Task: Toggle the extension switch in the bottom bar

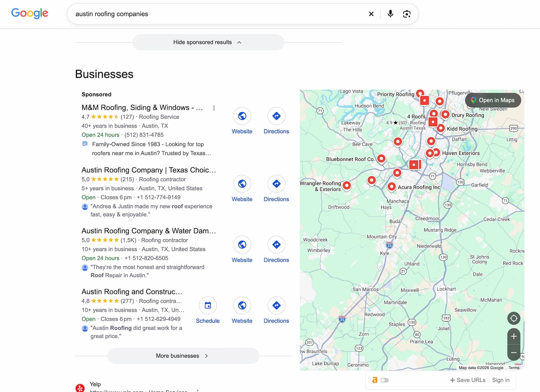Action: coord(384,380)
